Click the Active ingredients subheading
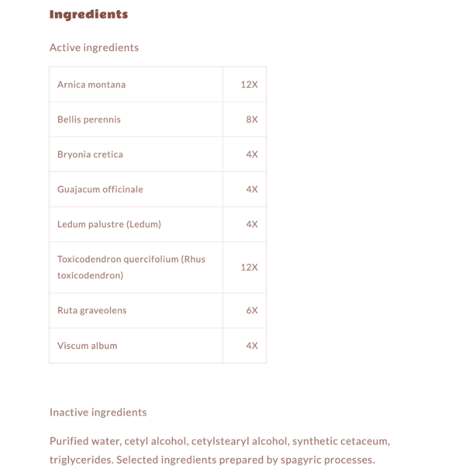The width and height of the screenshot is (476, 476). pos(94,48)
